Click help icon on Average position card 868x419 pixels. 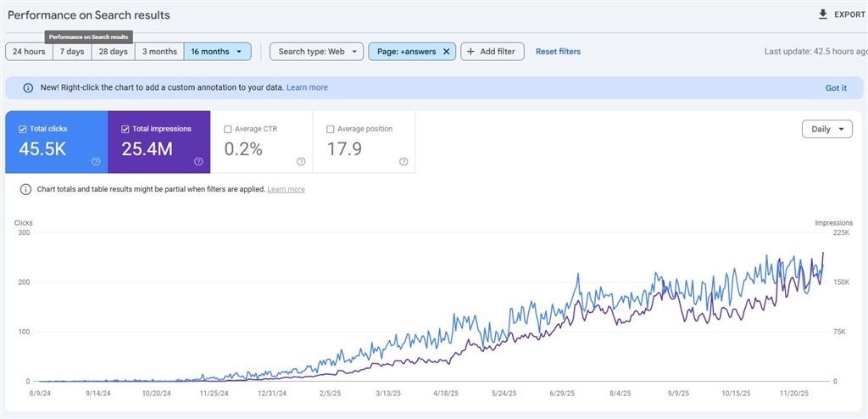[403, 161]
